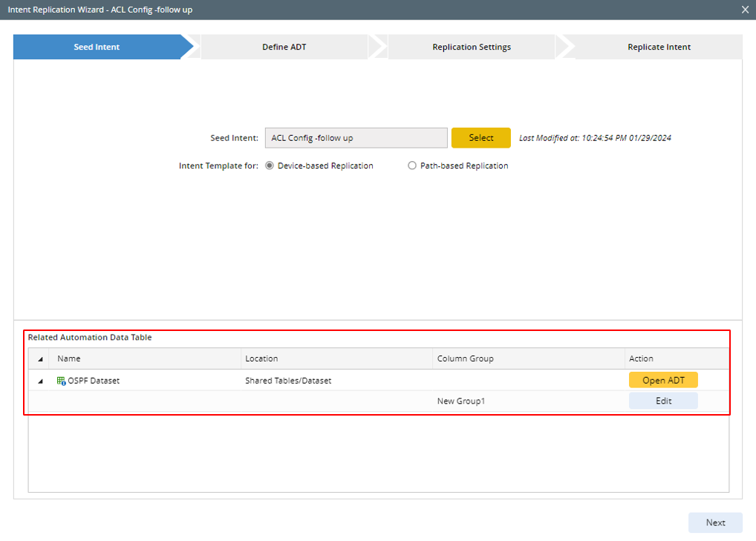Click the Open ADT button
The image size is (756, 541).
pos(663,380)
